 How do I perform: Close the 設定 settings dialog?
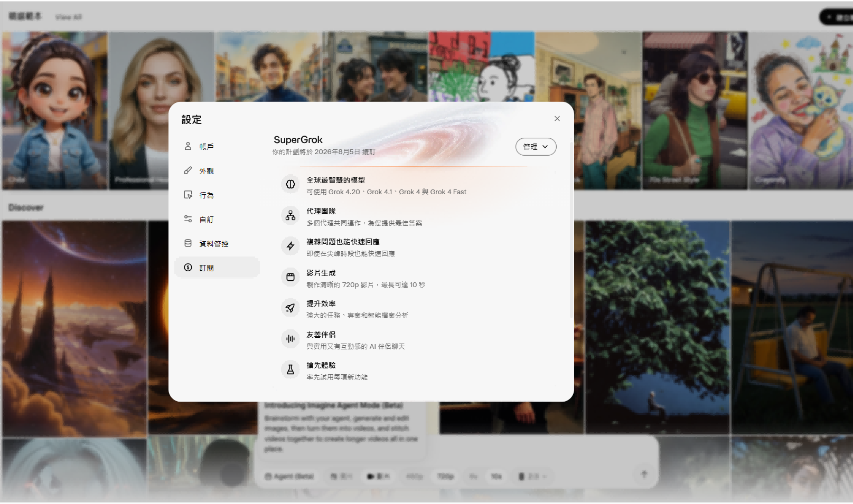tap(557, 119)
